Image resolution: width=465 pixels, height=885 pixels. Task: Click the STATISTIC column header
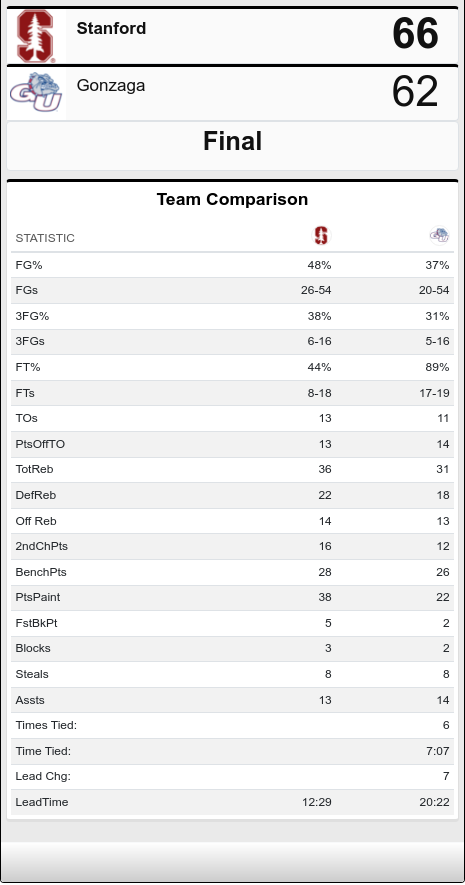coord(45,238)
